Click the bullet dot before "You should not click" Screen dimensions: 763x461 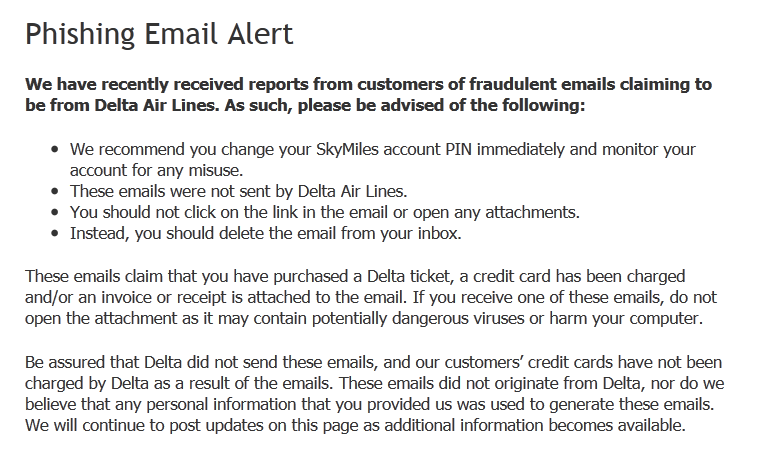click(x=55, y=213)
